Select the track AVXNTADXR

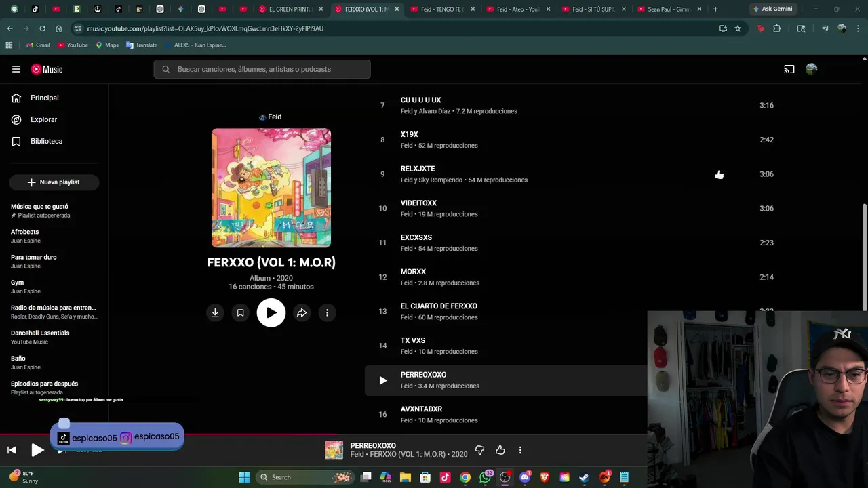click(x=421, y=409)
